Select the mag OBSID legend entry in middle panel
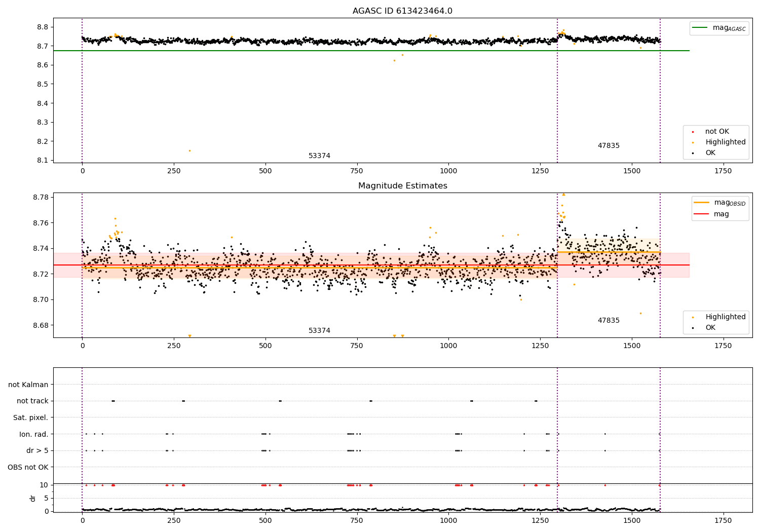Viewport: 760px width, 532px height. tap(720, 203)
